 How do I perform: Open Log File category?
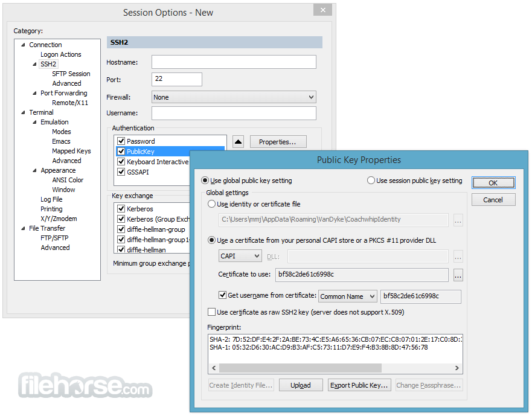(51, 199)
